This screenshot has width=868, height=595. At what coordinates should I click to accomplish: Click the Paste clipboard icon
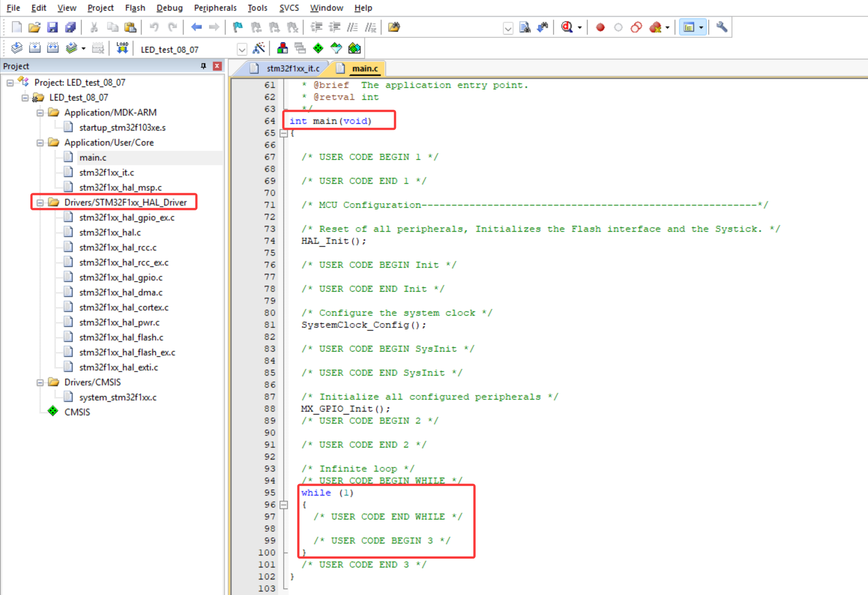pos(130,27)
